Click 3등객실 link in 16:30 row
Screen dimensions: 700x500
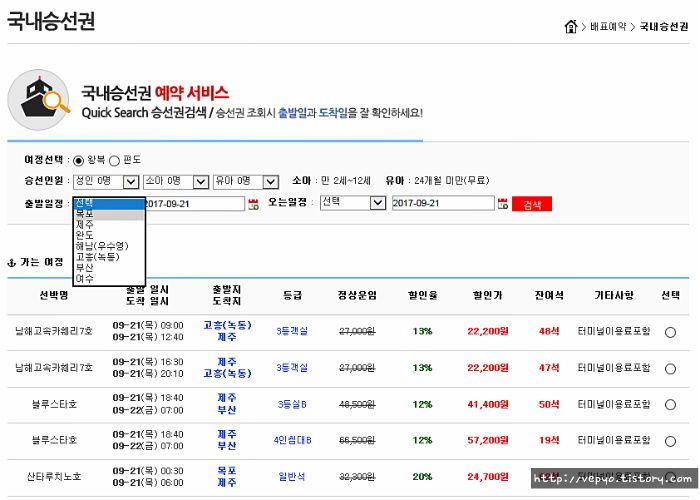[x=292, y=368]
